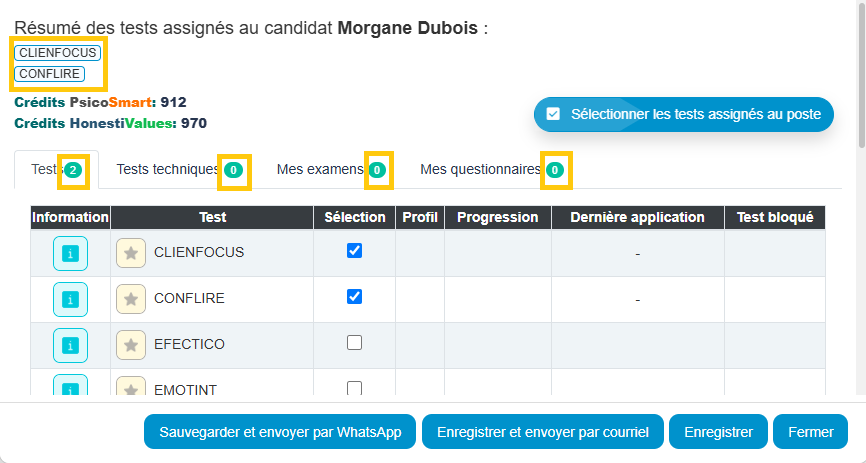Screen dimensions: 866x463
Task: Open info icon for EMOTINT test
Action: coord(70,385)
